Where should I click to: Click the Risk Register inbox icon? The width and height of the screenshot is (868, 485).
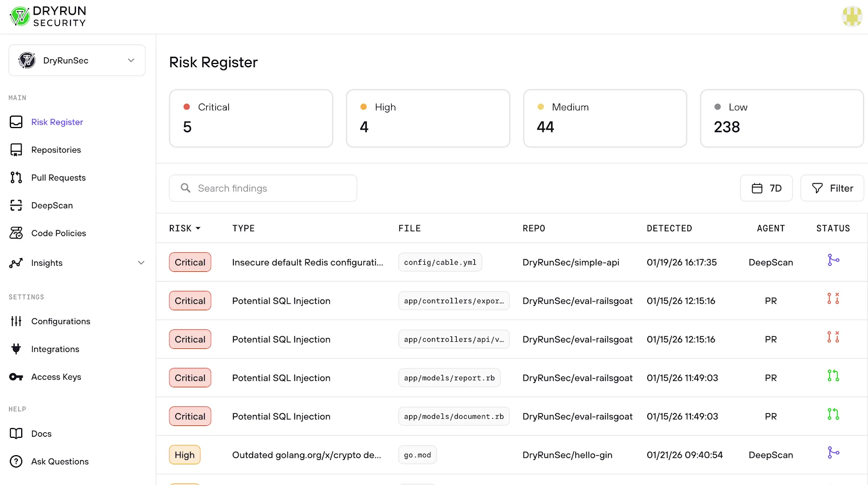pyautogui.click(x=16, y=122)
